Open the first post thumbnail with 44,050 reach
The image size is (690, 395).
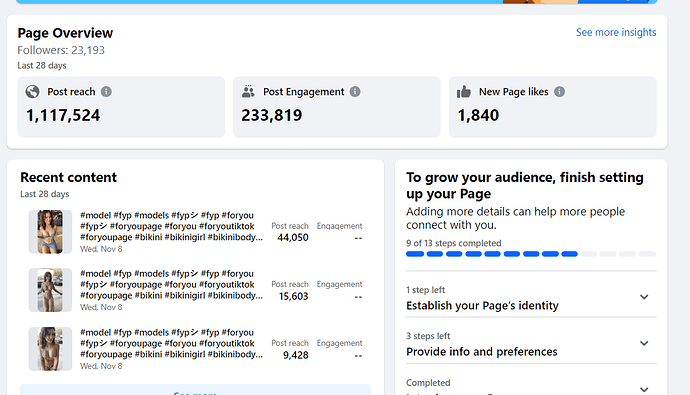50,232
